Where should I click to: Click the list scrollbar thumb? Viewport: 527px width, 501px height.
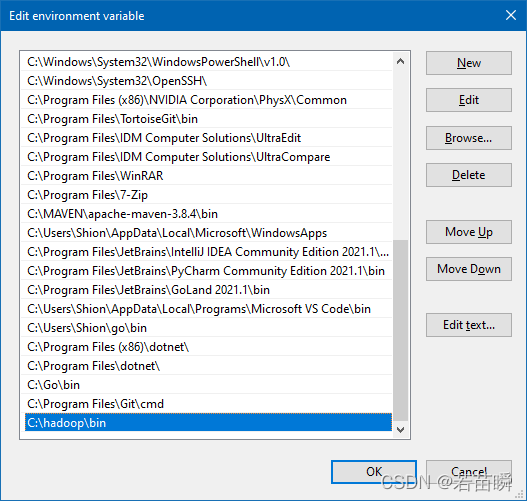point(400,331)
